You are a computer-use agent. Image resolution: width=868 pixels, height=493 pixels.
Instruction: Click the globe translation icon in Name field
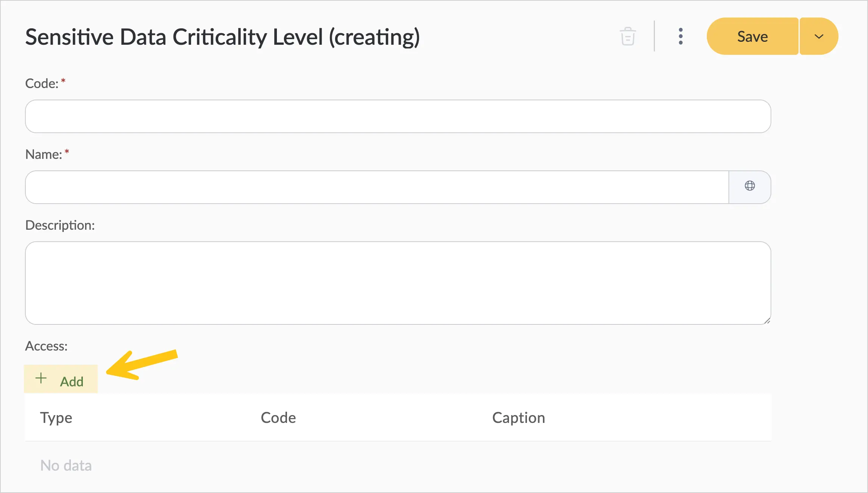point(750,186)
